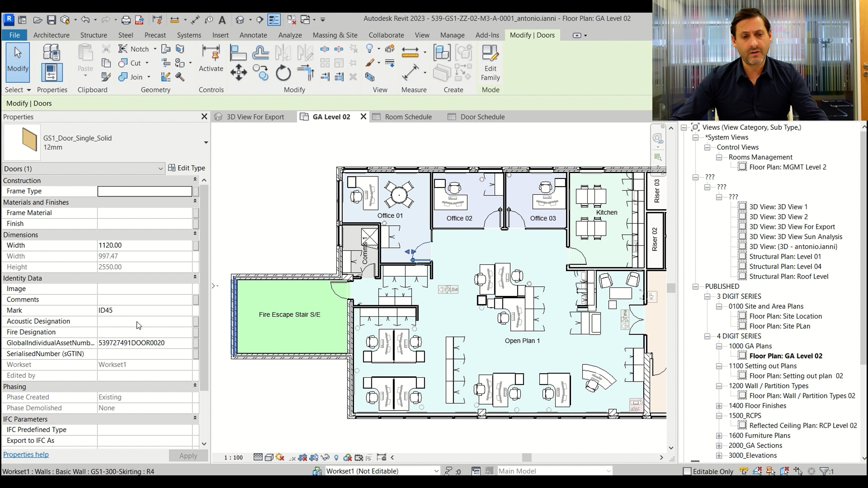Switch to the Collaborate ribbon tab
Image resolution: width=868 pixels, height=488 pixels.
pyautogui.click(x=386, y=35)
